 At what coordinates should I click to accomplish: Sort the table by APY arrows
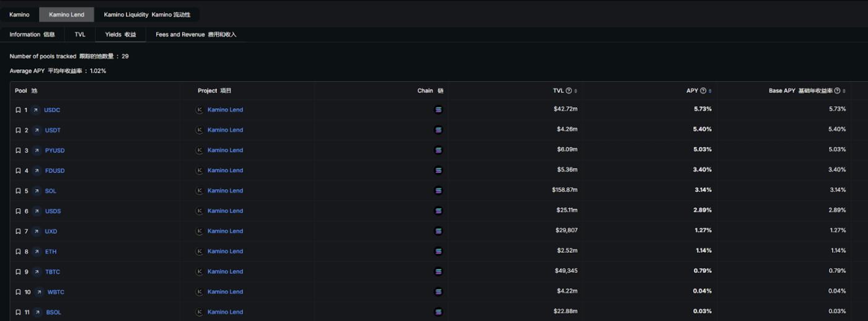[711, 91]
